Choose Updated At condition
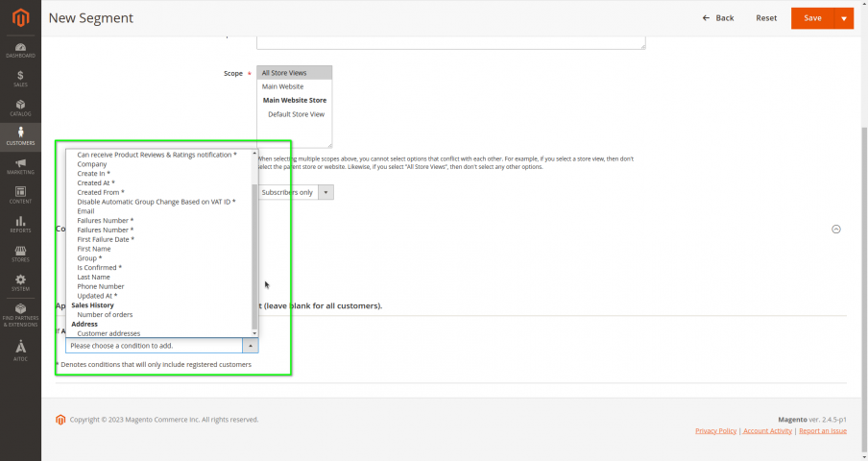The width and height of the screenshot is (868, 461). click(x=97, y=296)
